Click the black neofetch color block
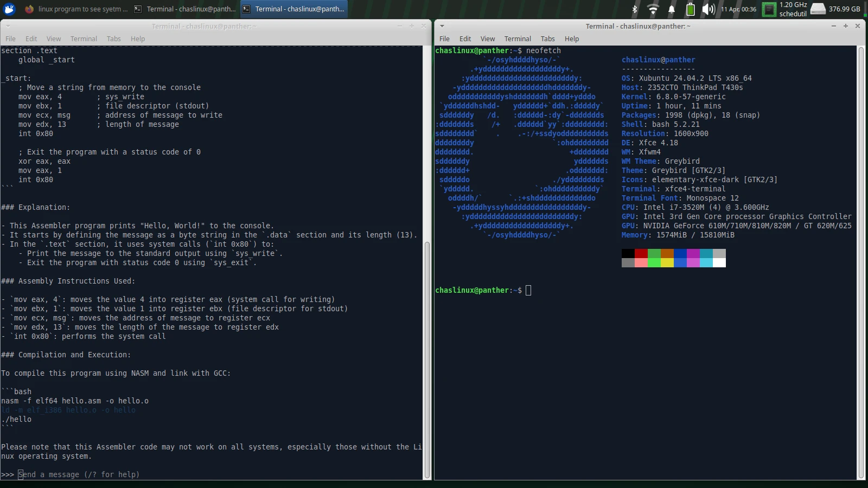Screen dimensions: 868x488 point(628,254)
